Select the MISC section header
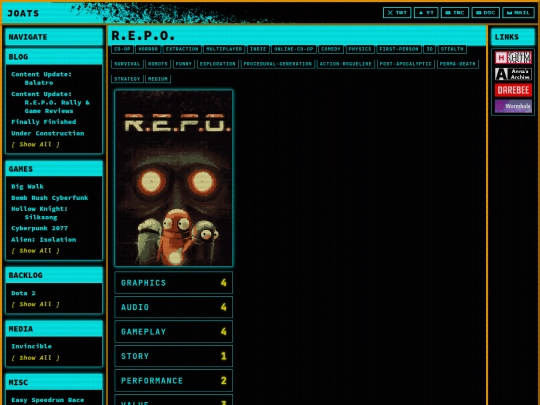Image resolution: width=540 pixels, height=405 pixels. coord(54,382)
